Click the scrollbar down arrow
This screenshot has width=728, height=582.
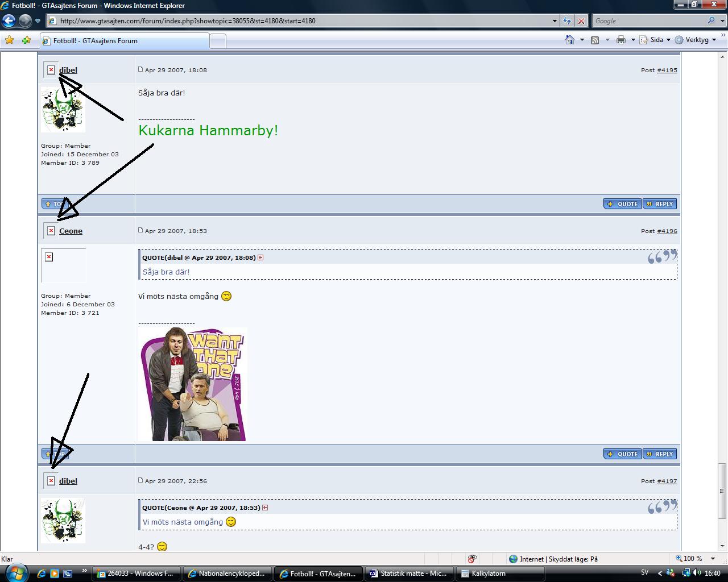point(722,545)
